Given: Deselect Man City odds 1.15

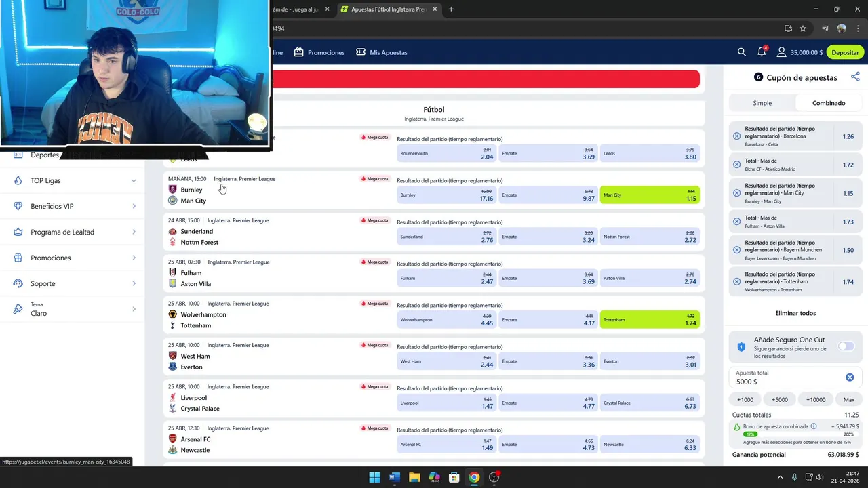Looking at the screenshot, I should [650, 195].
